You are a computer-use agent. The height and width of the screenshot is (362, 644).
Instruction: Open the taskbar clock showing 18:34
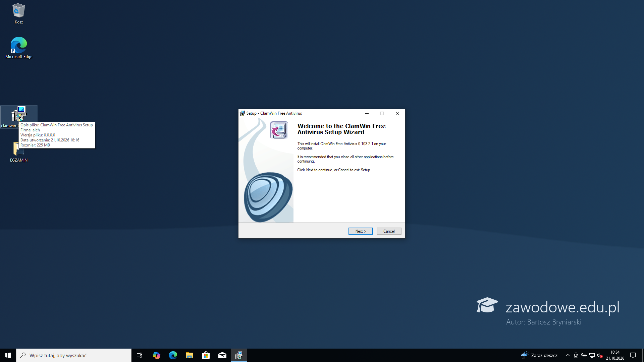(615, 355)
